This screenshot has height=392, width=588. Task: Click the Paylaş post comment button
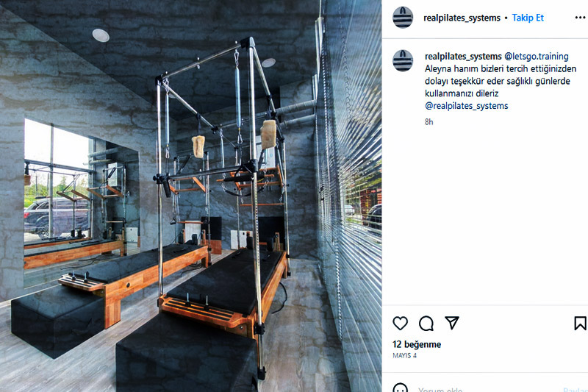pos(576,389)
